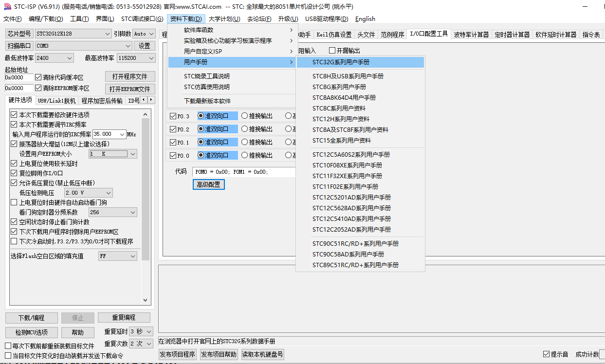Toggle 清除代码缓冲区 checkbox
Viewport: 605px width, 364px height.
38,77
